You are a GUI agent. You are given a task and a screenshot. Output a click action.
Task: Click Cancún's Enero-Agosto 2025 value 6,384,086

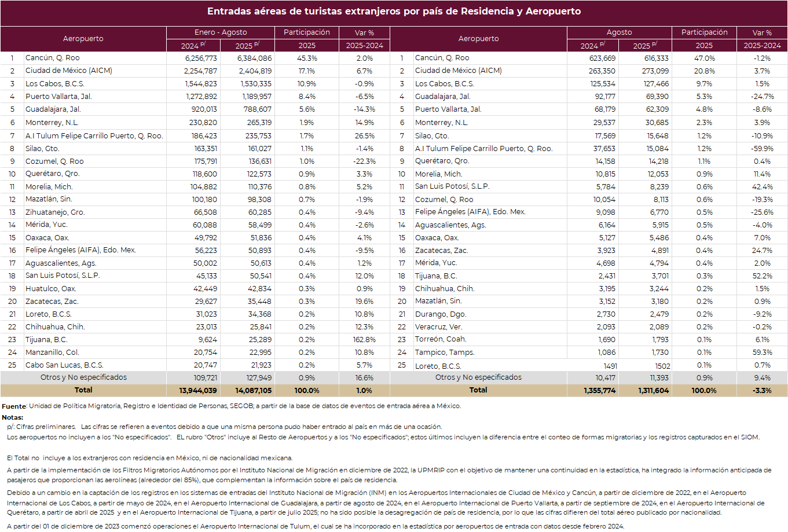[254, 58]
